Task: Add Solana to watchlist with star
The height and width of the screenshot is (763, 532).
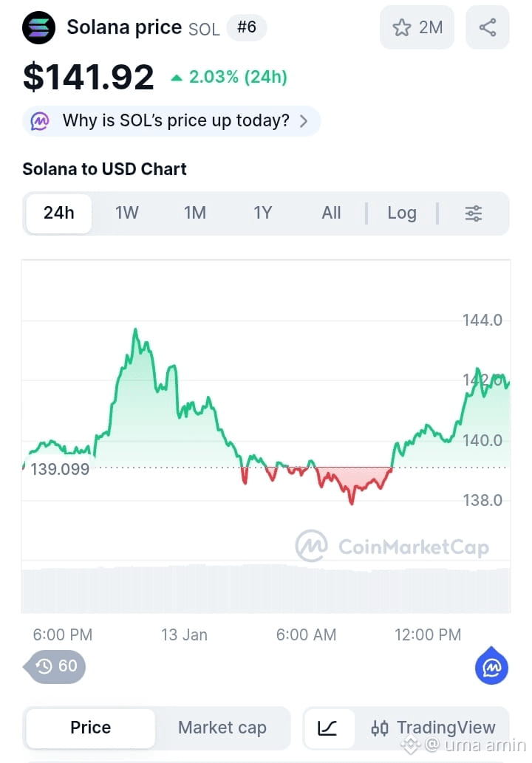Action: (417, 28)
